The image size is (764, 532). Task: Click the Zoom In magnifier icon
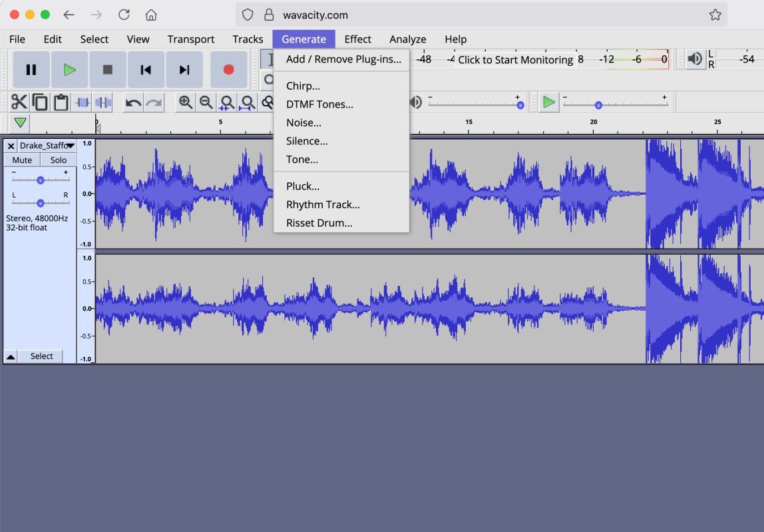click(186, 102)
